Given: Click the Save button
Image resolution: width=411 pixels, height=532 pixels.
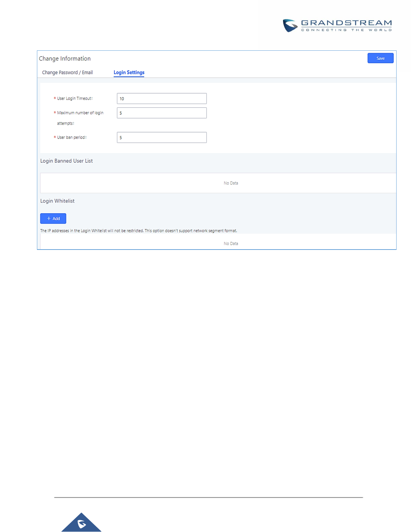Looking at the screenshot, I should [380, 58].
